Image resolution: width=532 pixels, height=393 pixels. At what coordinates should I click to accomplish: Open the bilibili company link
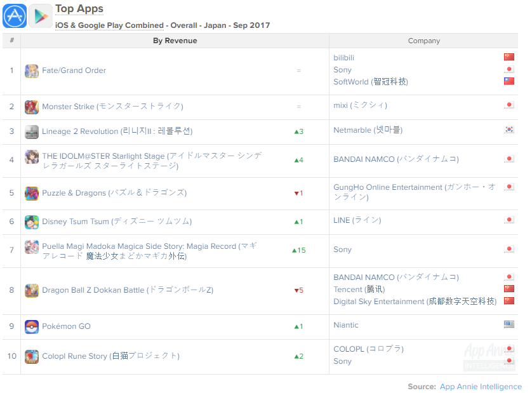343,58
